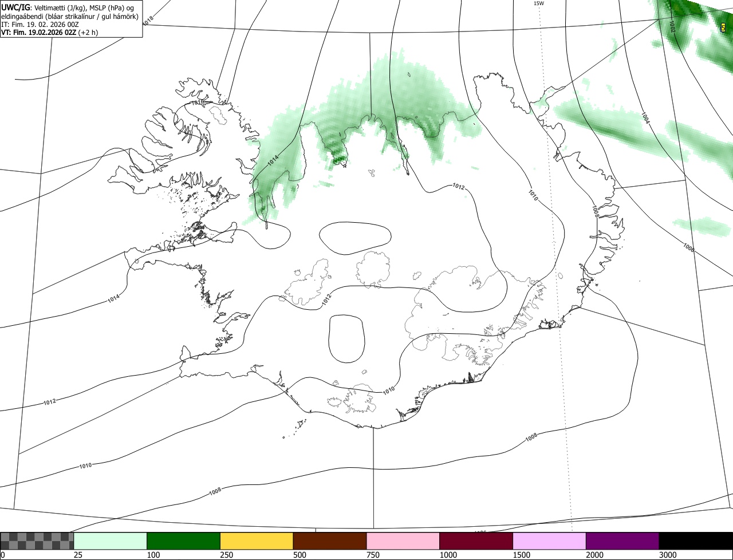
Task: Click the 1018 isobar label
Action: (148, 20)
